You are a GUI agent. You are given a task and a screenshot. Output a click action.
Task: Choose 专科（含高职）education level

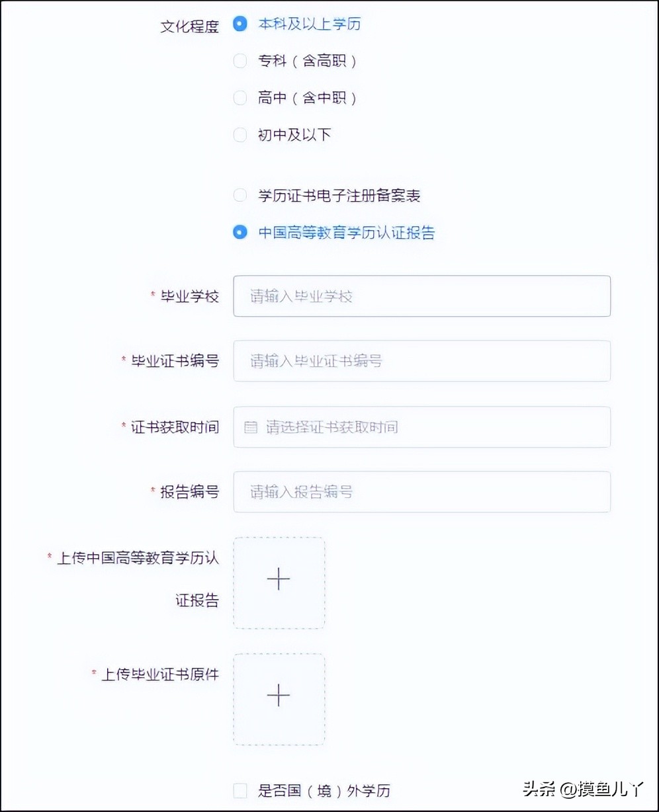240,60
